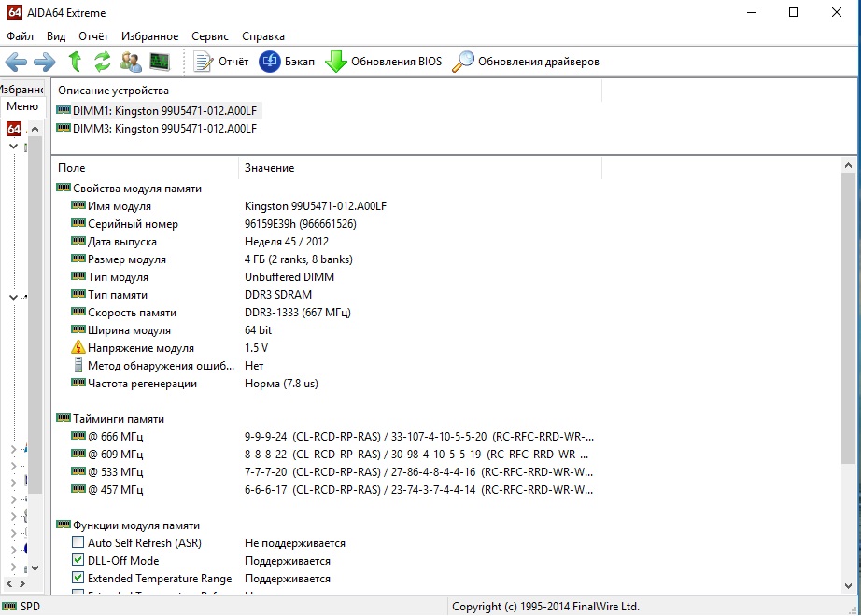Open the Файл menu

pyautogui.click(x=20, y=36)
